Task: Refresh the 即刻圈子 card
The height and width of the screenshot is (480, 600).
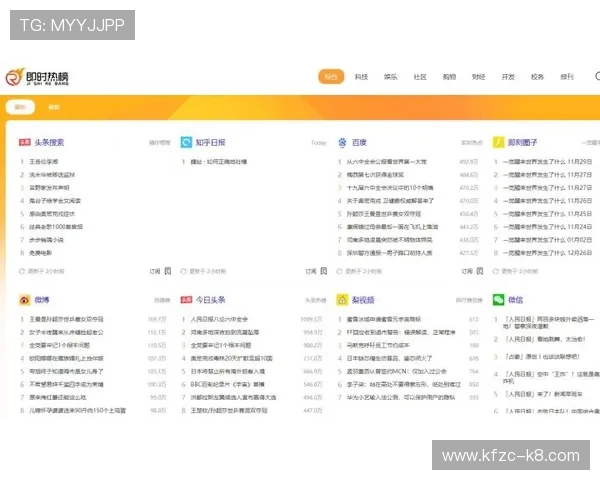Action: [x=496, y=271]
